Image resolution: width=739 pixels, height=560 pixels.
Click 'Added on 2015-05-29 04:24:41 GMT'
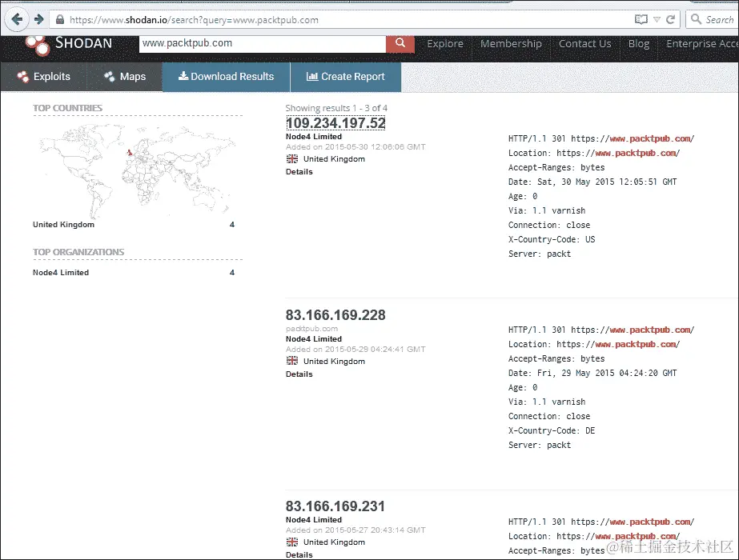tap(355, 350)
